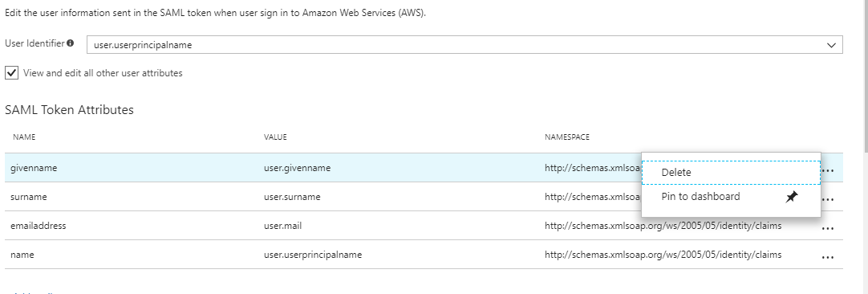Open ellipsis menu for emailaddress row
Screen dimensions: 868x294
tap(828, 228)
